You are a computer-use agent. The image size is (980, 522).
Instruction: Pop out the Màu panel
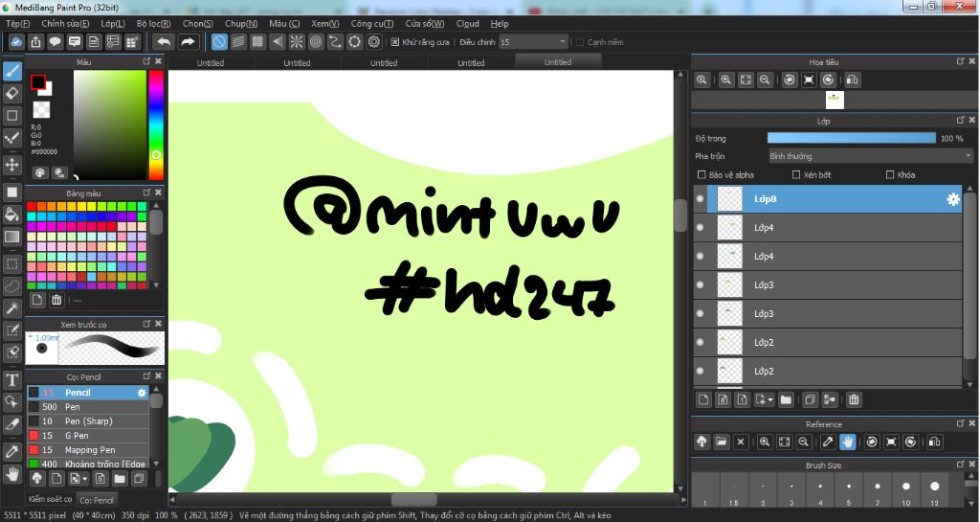tap(146, 61)
